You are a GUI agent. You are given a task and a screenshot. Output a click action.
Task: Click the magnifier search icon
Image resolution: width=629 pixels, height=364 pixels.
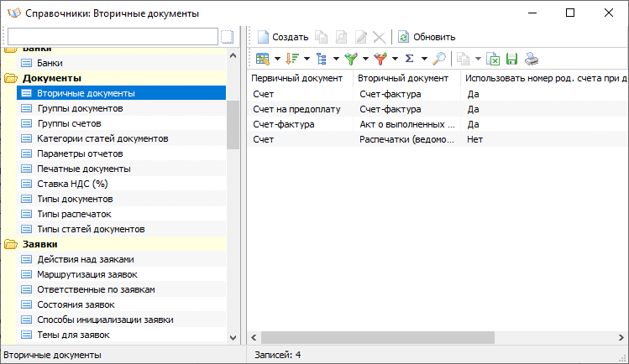[x=439, y=59]
